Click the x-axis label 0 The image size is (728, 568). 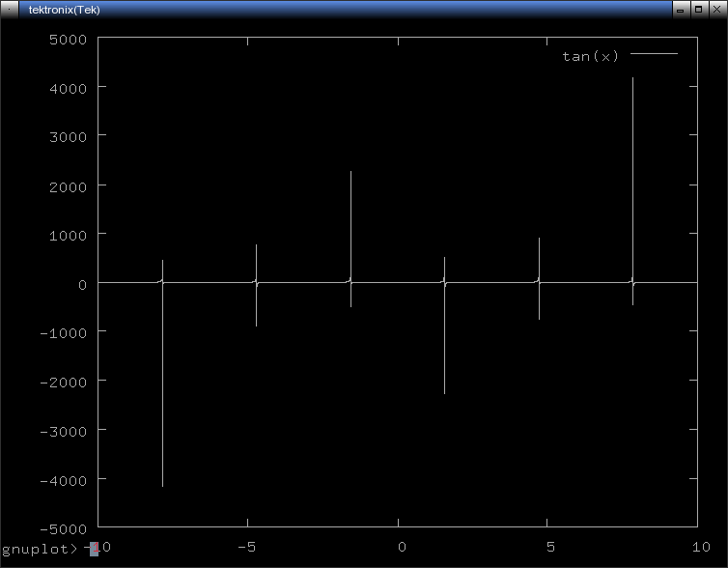pyautogui.click(x=402, y=547)
